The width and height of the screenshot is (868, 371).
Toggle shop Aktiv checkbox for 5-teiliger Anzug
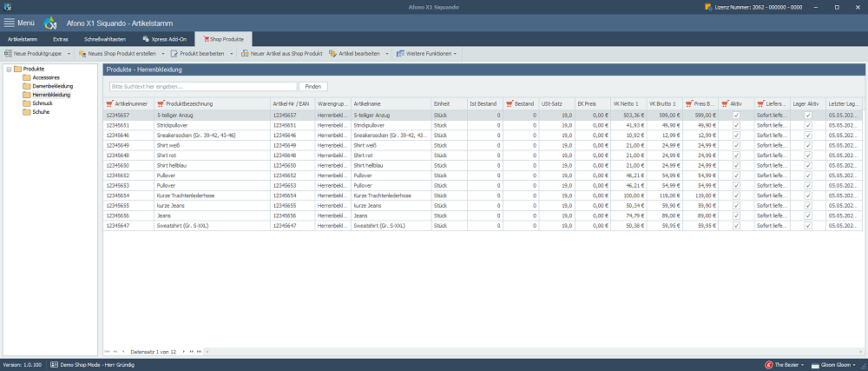[x=736, y=116]
